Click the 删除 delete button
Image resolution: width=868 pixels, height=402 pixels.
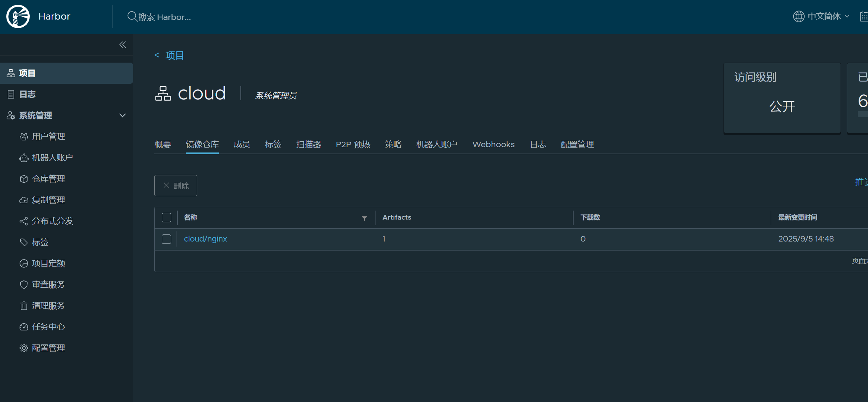point(176,186)
